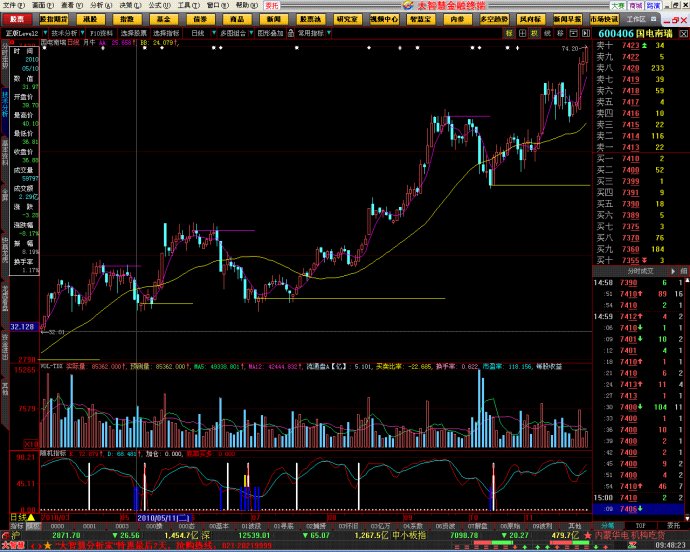Select the 其他 tab in bottom indicator bar
The height and width of the screenshot is (552, 690).
pyautogui.click(x=575, y=526)
